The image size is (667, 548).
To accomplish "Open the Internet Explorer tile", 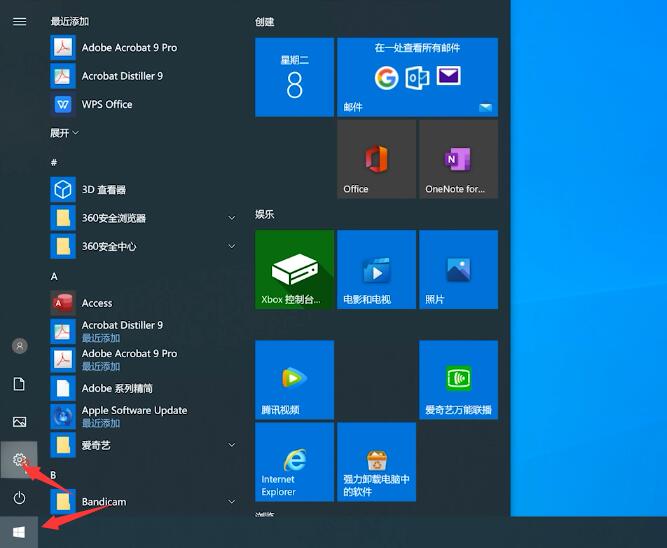I will [294, 462].
